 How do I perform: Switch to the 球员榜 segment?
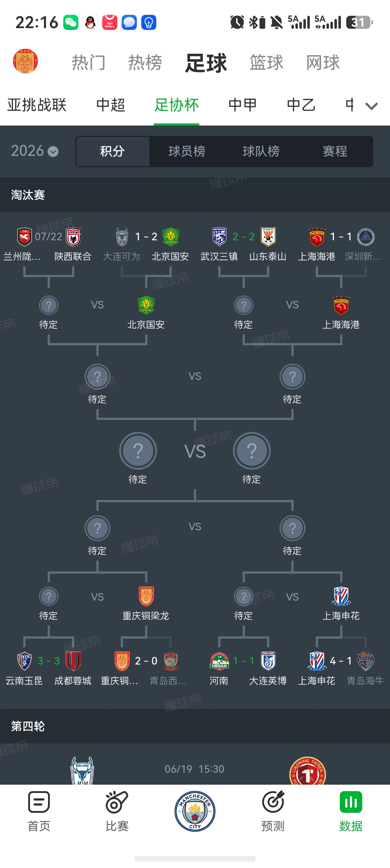tap(187, 151)
